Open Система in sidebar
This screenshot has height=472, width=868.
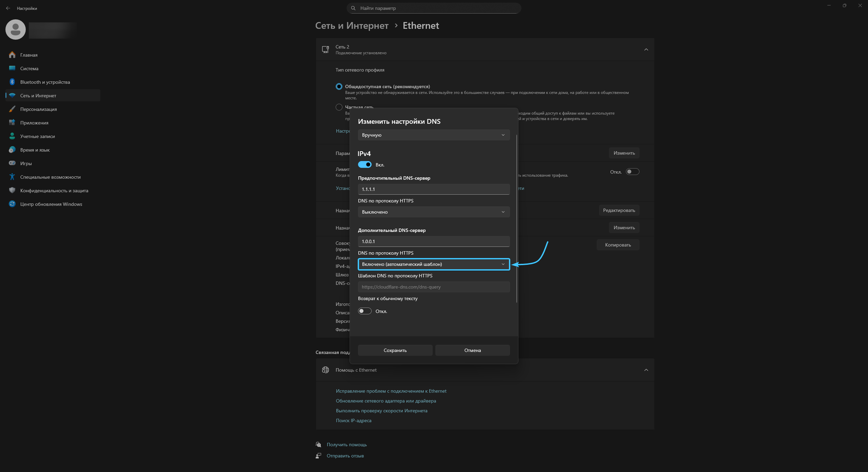pos(29,68)
